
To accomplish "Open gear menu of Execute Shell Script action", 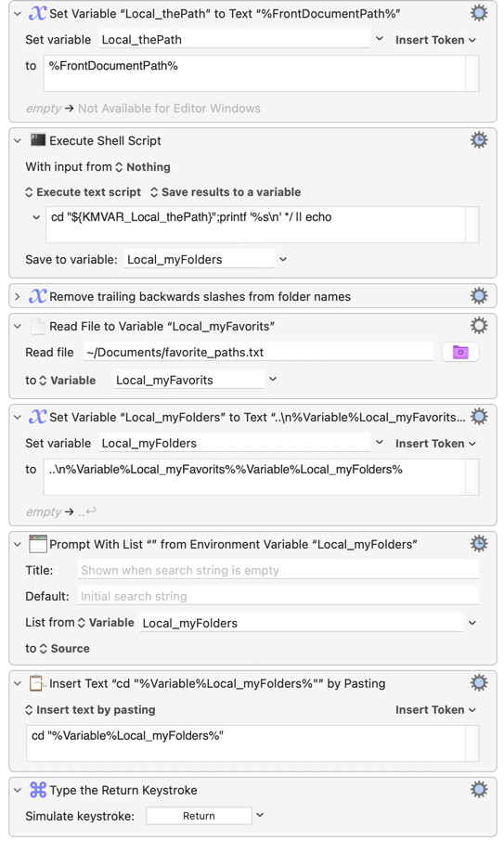I will pyautogui.click(x=479, y=140).
